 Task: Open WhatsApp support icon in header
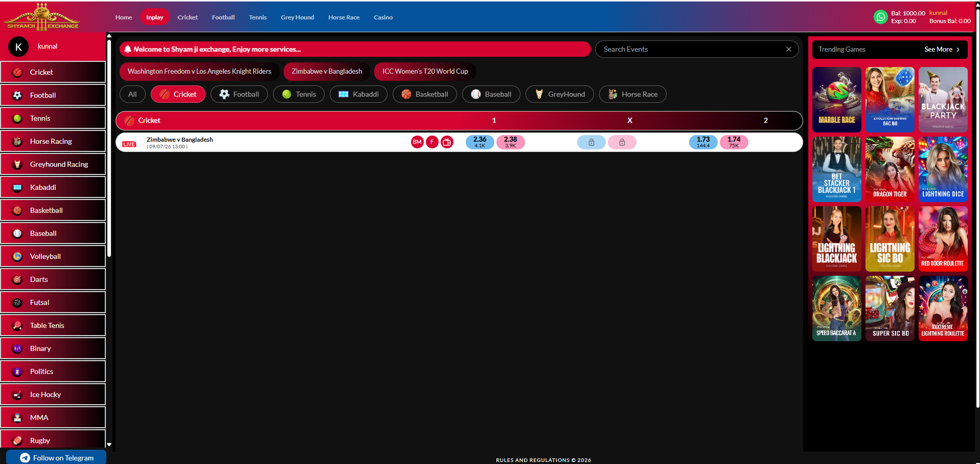click(880, 17)
